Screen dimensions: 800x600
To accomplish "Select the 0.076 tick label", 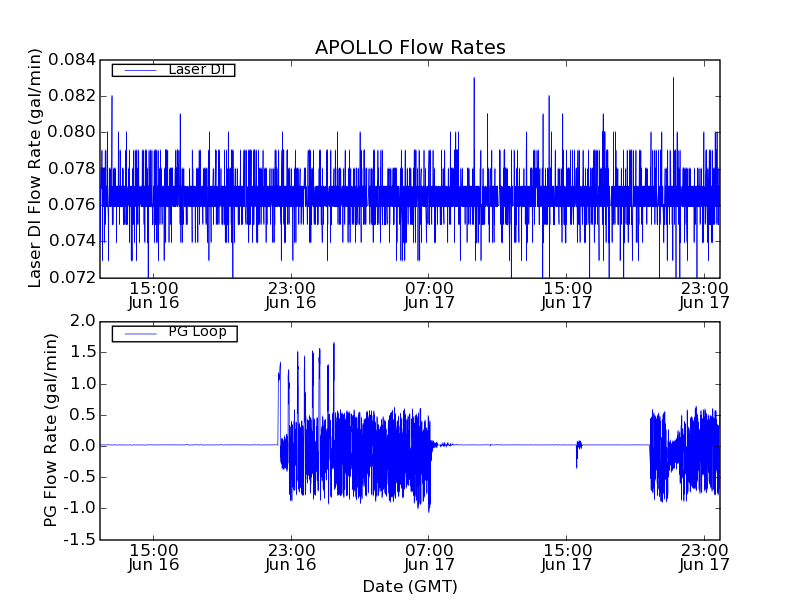I will pyautogui.click(x=72, y=205).
